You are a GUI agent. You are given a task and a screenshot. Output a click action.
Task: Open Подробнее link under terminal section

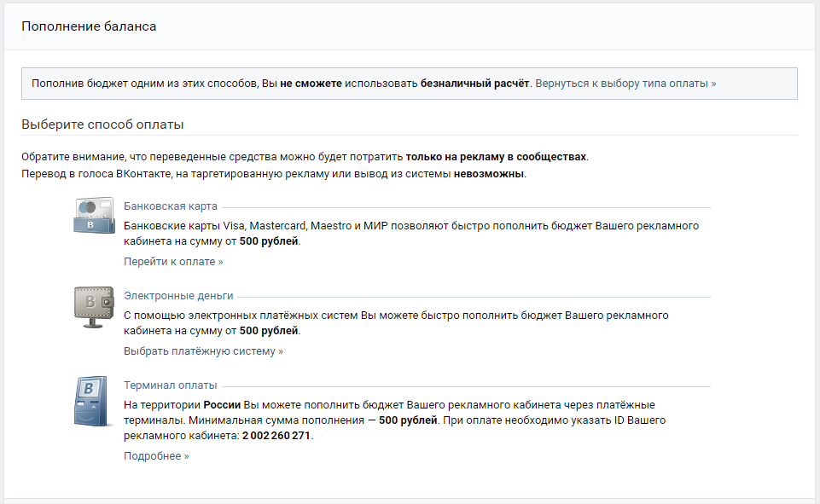click(156, 456)
